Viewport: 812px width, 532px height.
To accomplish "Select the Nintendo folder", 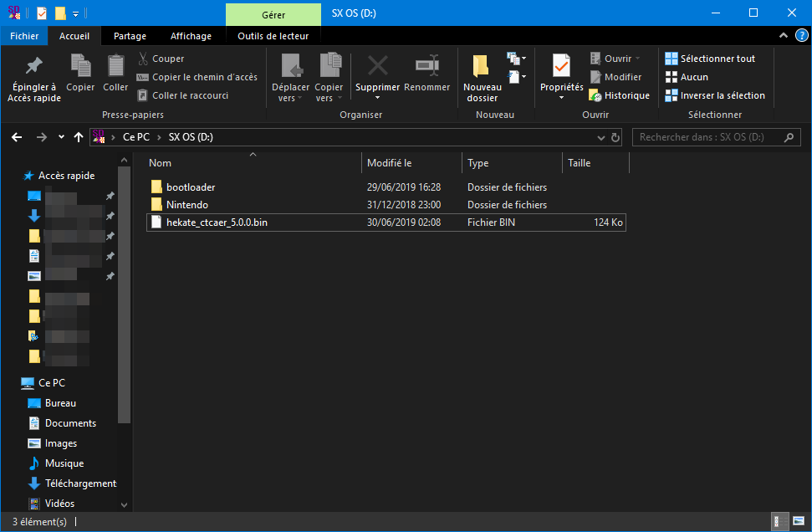I will pos(386,205).
